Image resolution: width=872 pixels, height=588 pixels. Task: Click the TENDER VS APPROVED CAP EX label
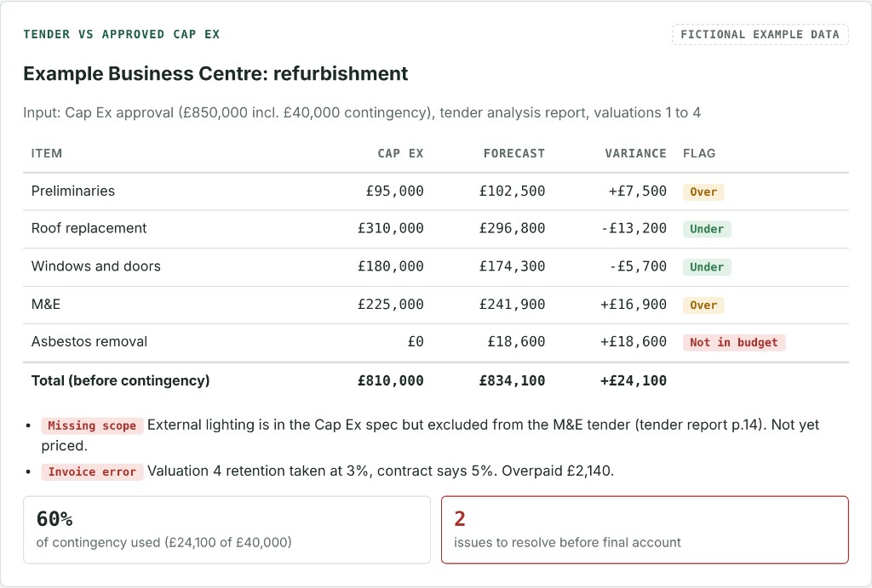121,34
